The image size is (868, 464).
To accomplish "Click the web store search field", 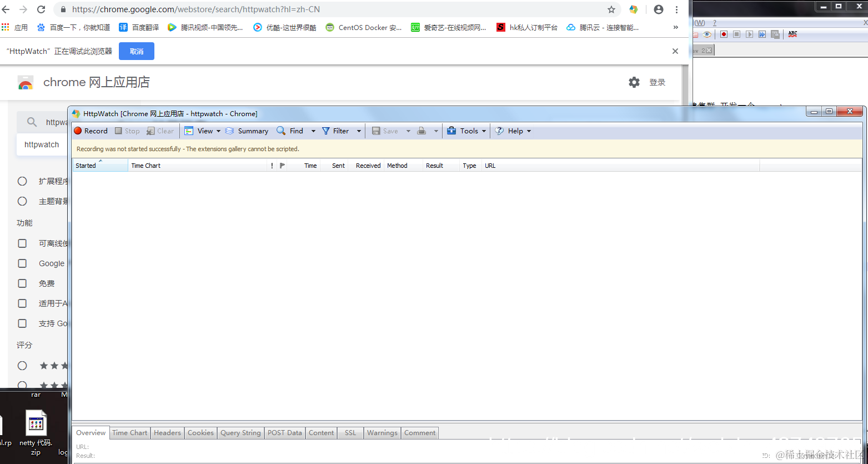I will pos(43,122).
